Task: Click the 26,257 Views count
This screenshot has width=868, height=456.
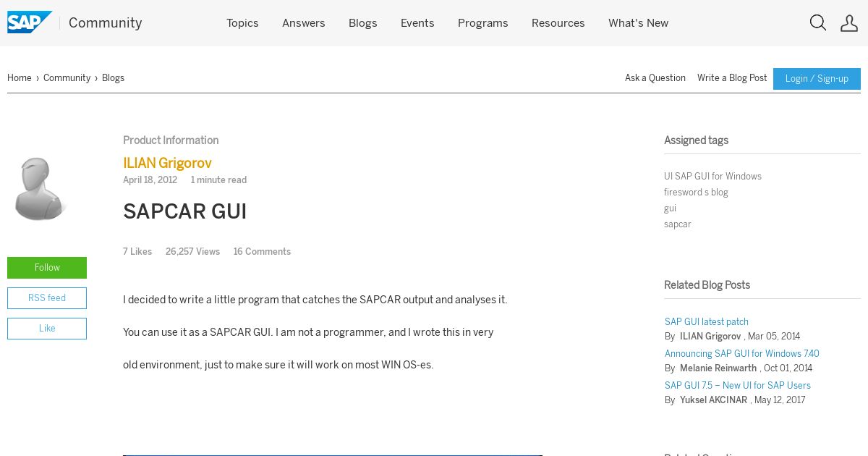Action: click(192, 252)
